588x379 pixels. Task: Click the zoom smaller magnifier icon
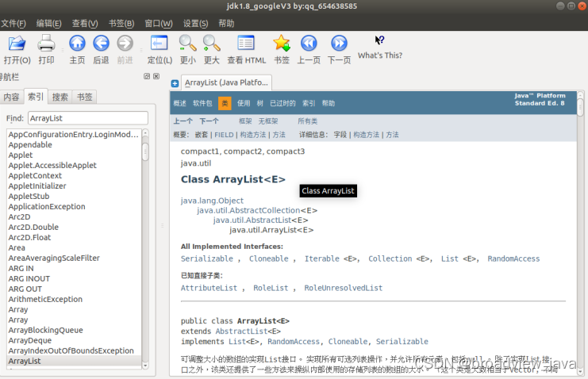pos(187,43)
